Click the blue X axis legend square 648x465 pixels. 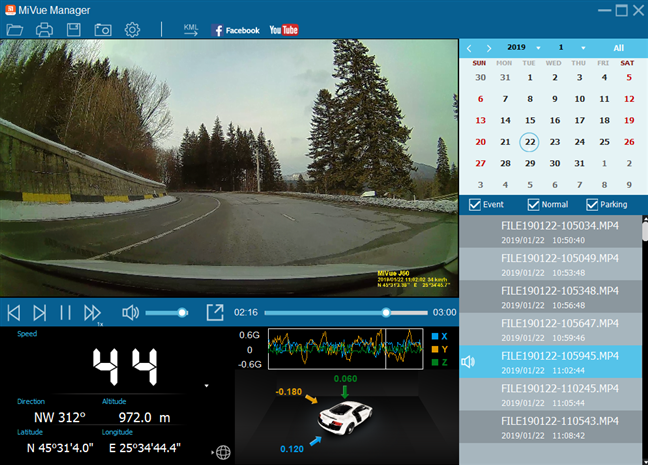(435, 336)
